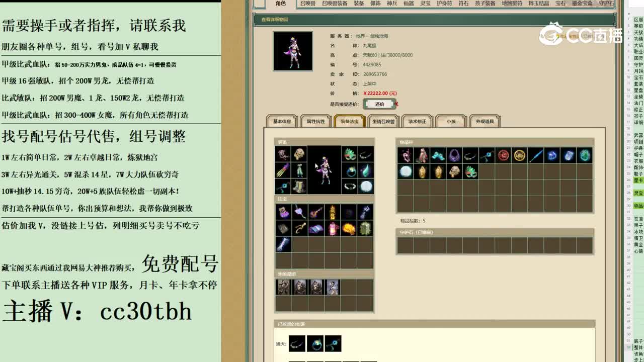Open the 坐骑召唤兽 sub-tab
Viewport: 644px width, 362px height.
pos(383,121)
